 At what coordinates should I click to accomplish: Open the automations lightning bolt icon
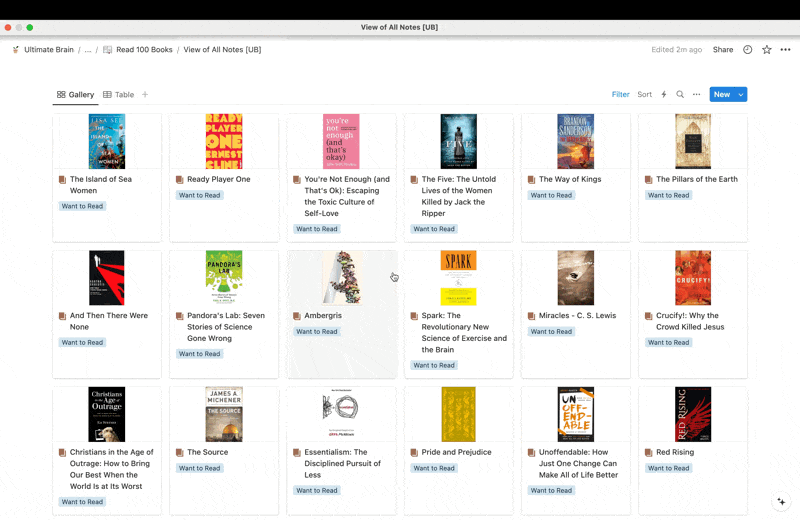click(x=664, y=94)
